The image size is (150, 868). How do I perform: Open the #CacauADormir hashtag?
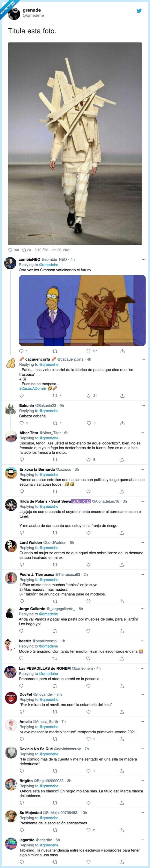click(x=33, y=388)
